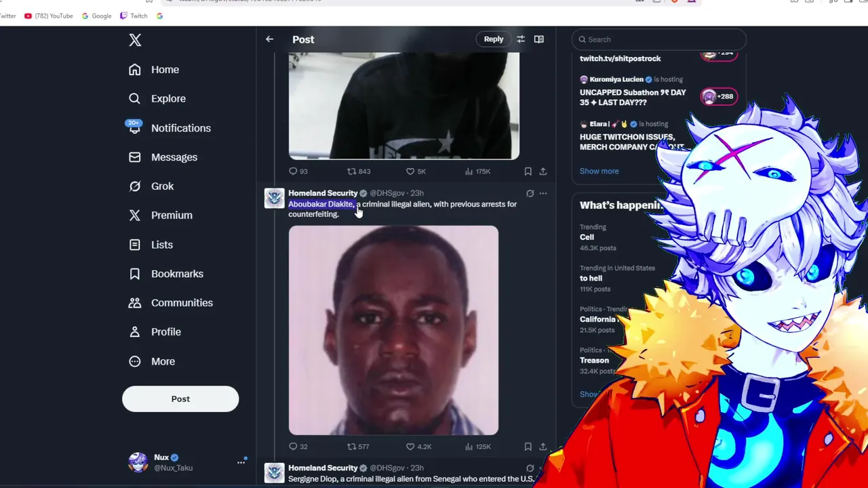Open the YouTube bookmark
Screen dimensions: 868x488
[x=48, y=16]
